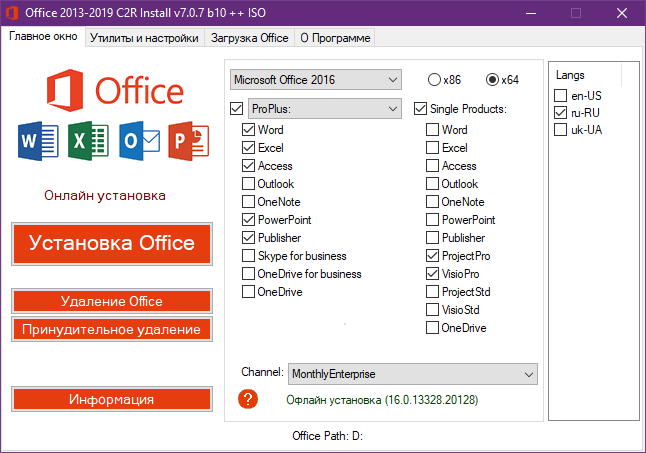Expand the ProPlus edition dropdown
The width and height of the screenshot is (646, 453).
324,108
